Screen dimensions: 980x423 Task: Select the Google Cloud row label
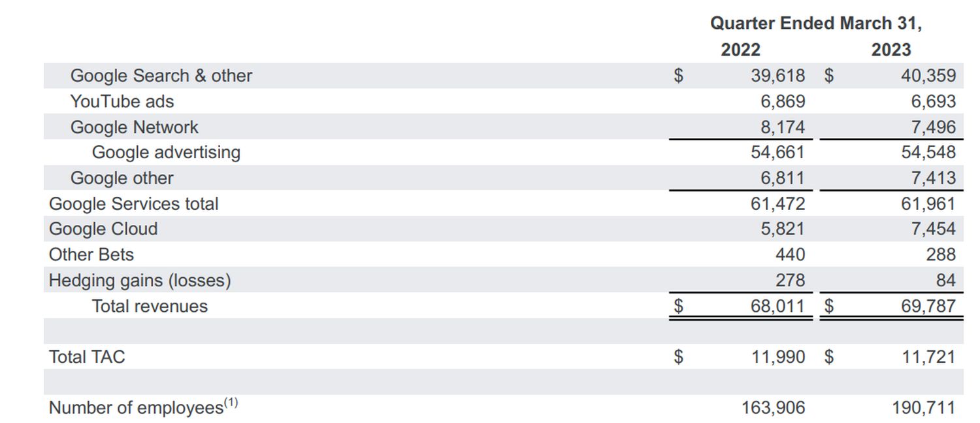[x=103, y=229]
